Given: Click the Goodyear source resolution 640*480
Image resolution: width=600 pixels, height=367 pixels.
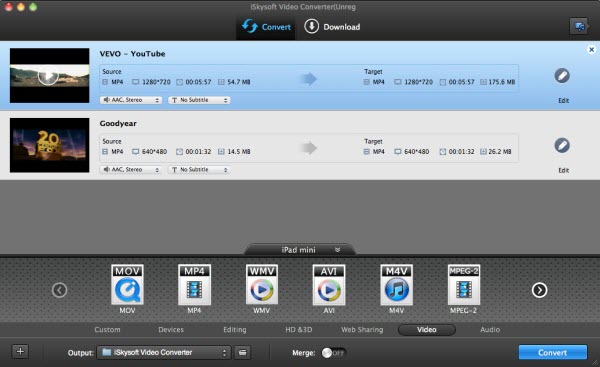Looking at the screenshot, I should (155, 152).
